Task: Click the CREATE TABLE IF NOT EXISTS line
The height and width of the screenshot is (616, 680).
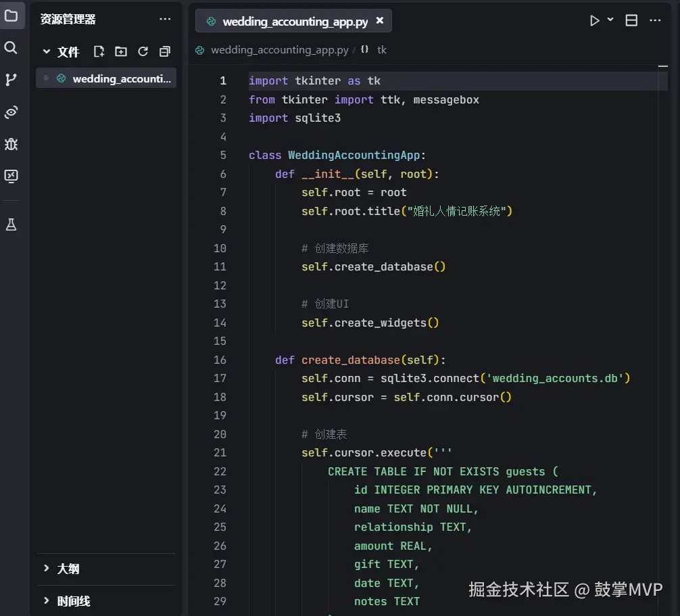Action: click(443, 471)
